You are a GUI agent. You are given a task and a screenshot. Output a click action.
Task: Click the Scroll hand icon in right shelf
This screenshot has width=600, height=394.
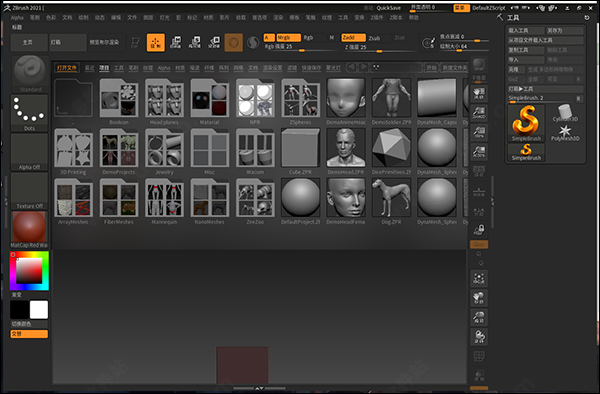(479, 93)
